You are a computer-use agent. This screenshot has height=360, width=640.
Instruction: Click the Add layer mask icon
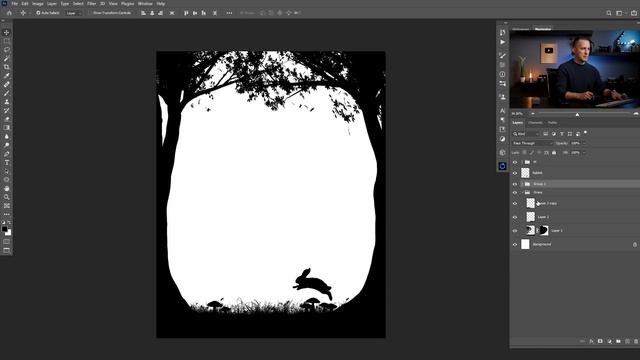600,341
